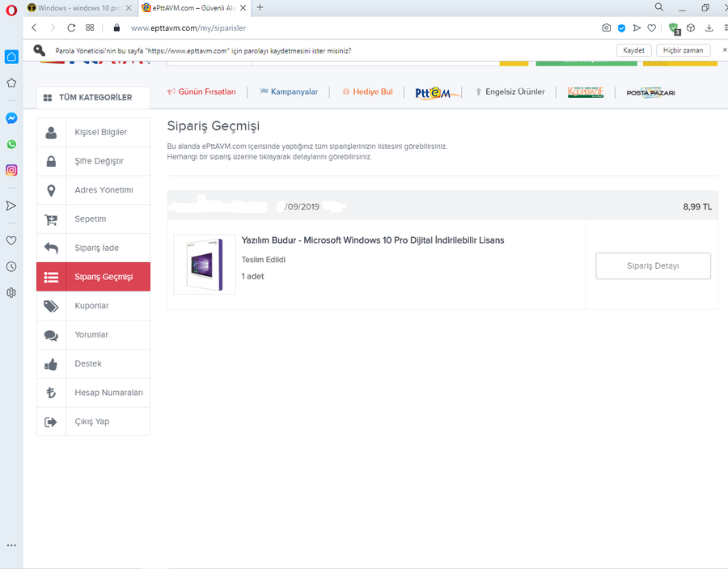This screenshot has height=569, width=728.
Task: Launch WhatsApp from Opera sidebar
Action: pyautogui.click(x=11, y=144)
